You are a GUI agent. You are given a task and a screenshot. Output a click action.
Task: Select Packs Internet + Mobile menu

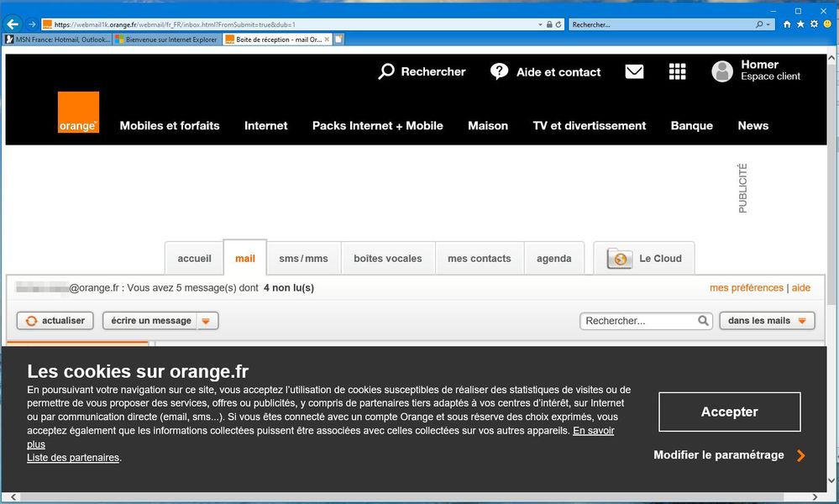[x=377, y=126]
